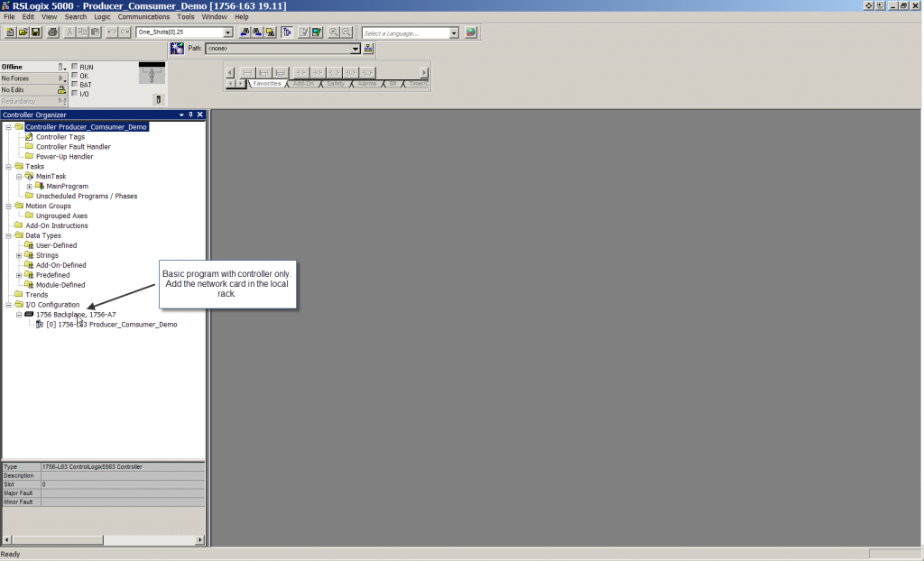Select Controller Tags in the organizer
This screenshot has width=924, height=561.
[x=60, y=137]
